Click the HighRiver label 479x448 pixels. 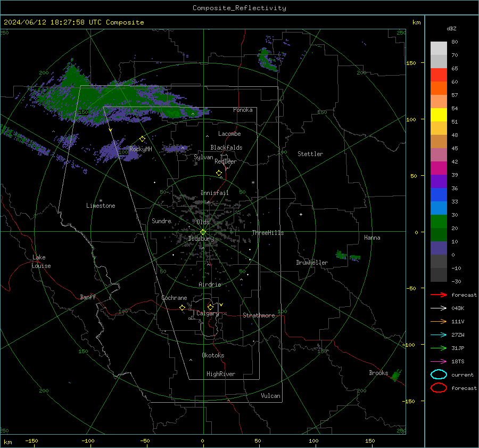click(221, 374)
